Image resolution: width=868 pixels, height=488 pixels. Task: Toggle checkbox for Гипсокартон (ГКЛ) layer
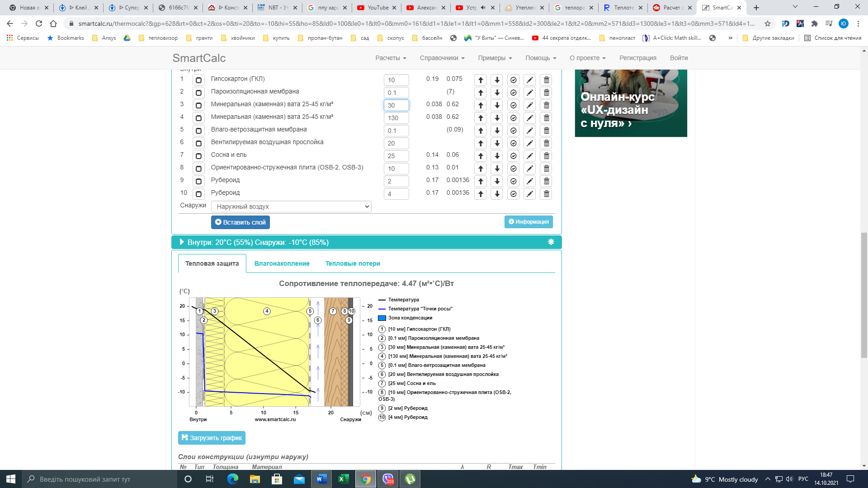pos(198,80)
